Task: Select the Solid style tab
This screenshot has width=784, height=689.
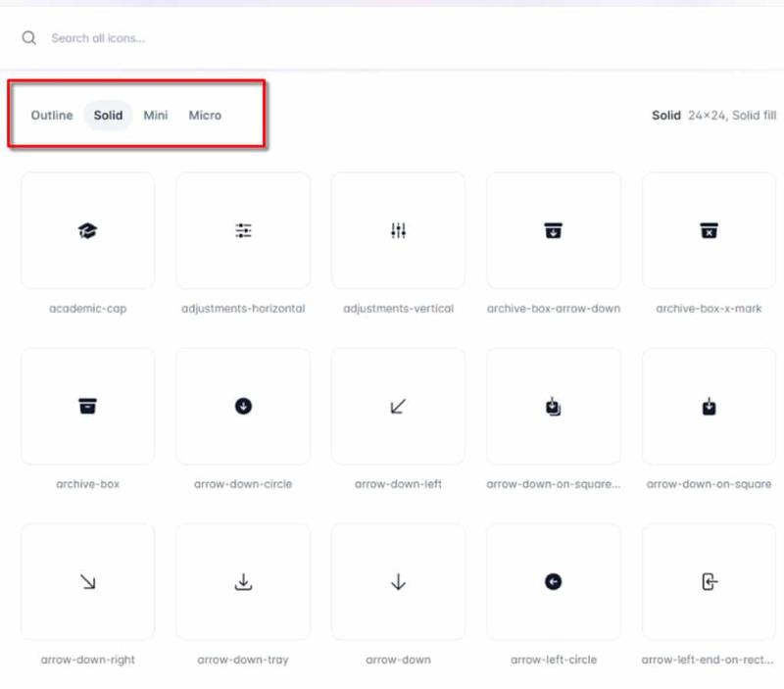Action: [108, 116]
